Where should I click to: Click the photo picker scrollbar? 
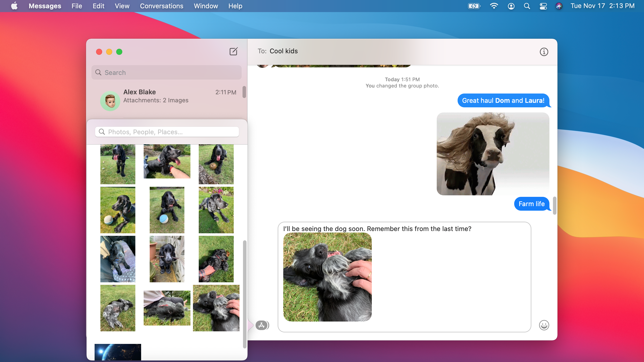(x=245, y=294)
